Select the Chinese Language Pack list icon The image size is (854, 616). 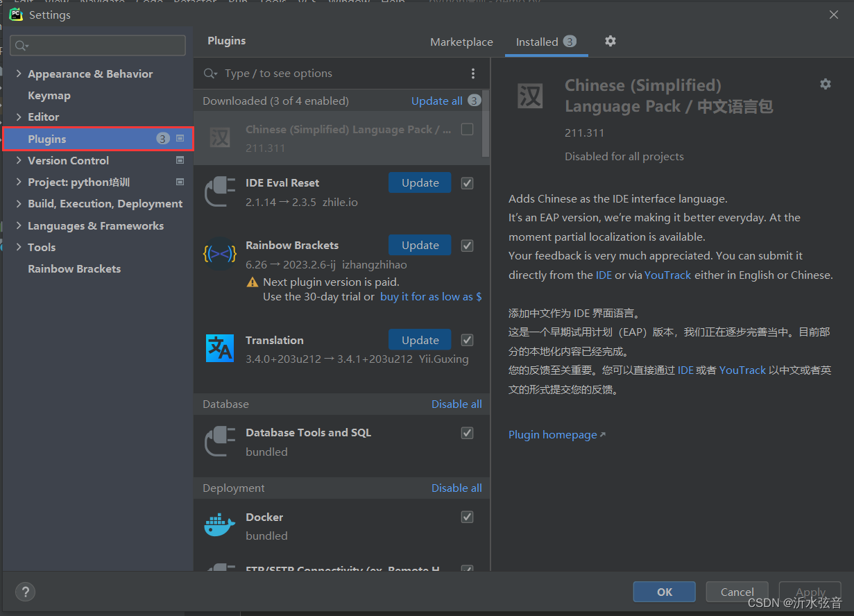click(x=220, y=137)
